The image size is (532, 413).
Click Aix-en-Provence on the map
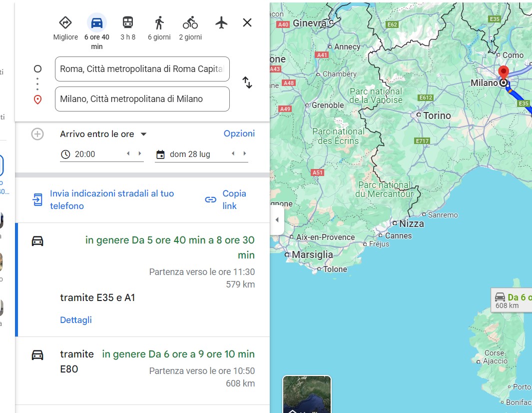coord(325,237)
